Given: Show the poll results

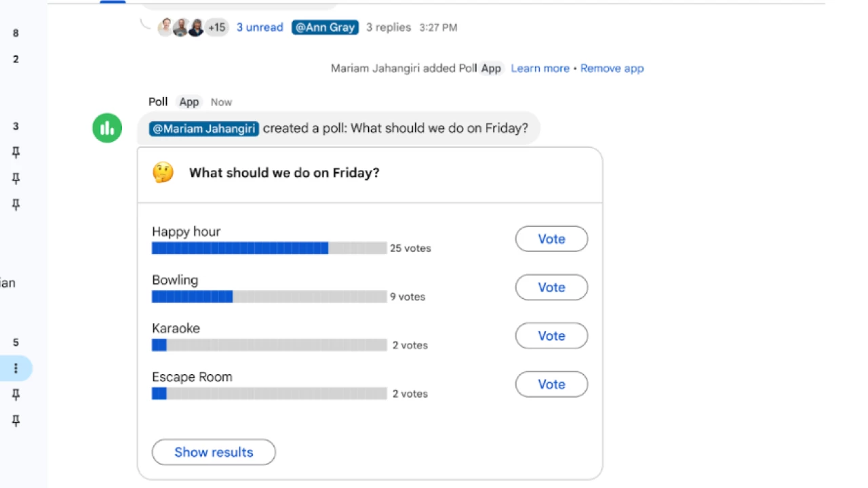Looking at the screenshot, I should [214, 452].
